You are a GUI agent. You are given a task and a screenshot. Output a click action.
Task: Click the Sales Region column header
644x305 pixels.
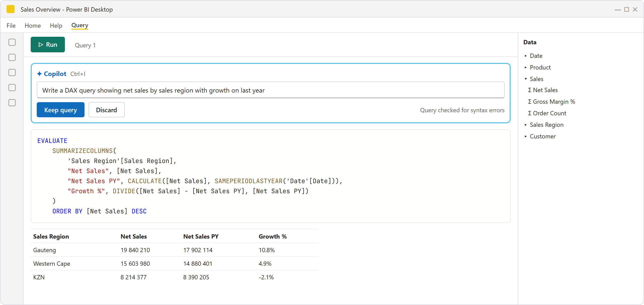click(x=51, y=237)
